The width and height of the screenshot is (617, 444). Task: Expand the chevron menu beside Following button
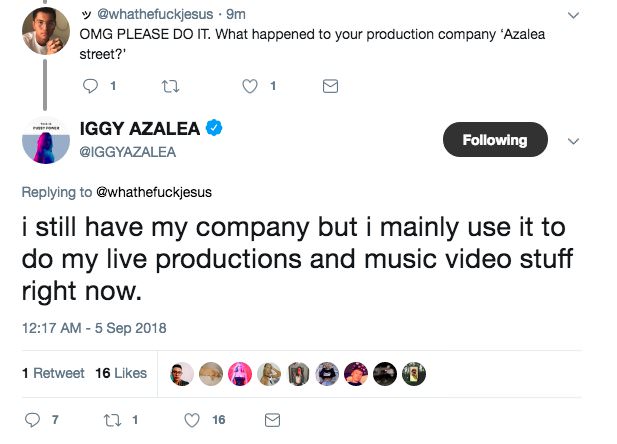(573, 141)
